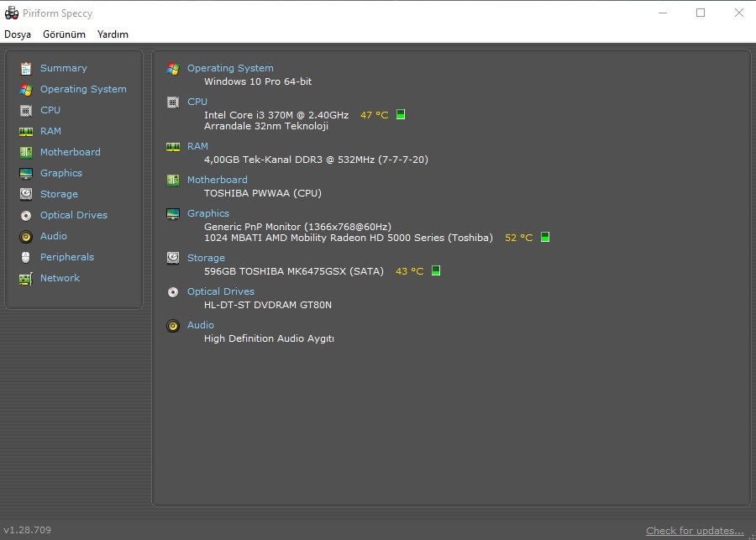
Task: Click the green CPU temperature indicator
Action: pyautogui.click(x=400, y=115)
